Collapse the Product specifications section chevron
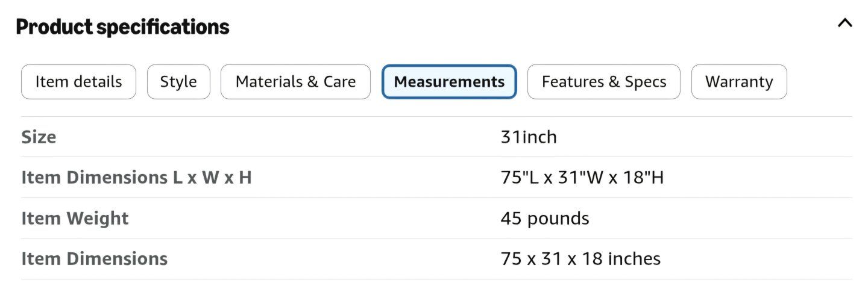Screen dimensions: 868x286 point(845,23)
